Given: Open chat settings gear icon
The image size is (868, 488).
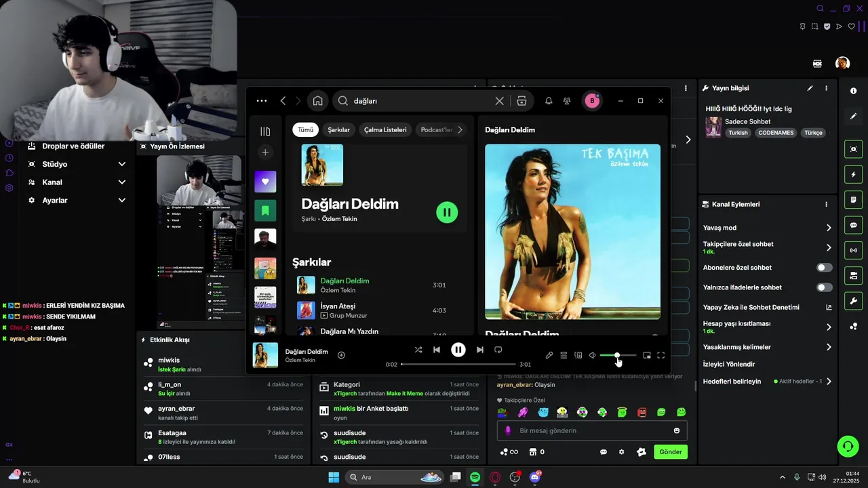Looking at the screenshot, I should tap(621, 452).
